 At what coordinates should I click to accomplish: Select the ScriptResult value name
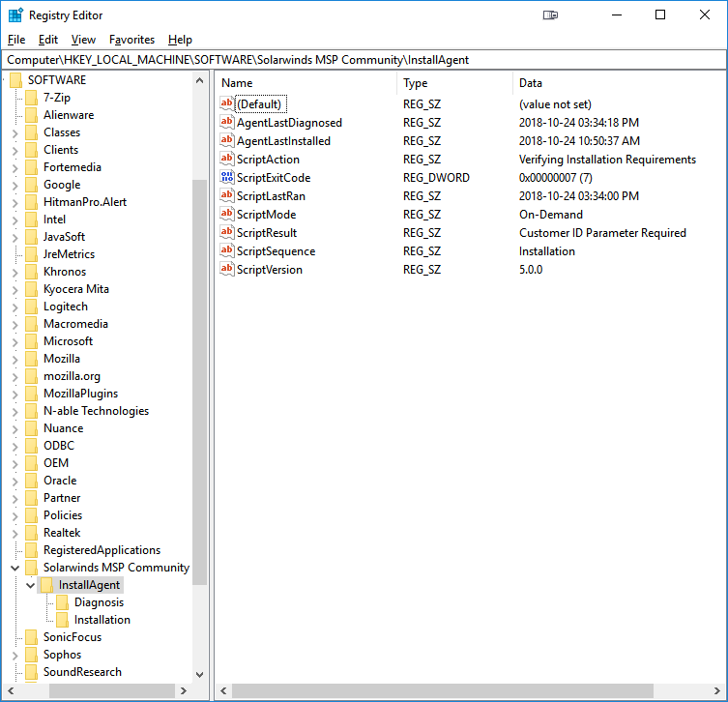[267, 233]
